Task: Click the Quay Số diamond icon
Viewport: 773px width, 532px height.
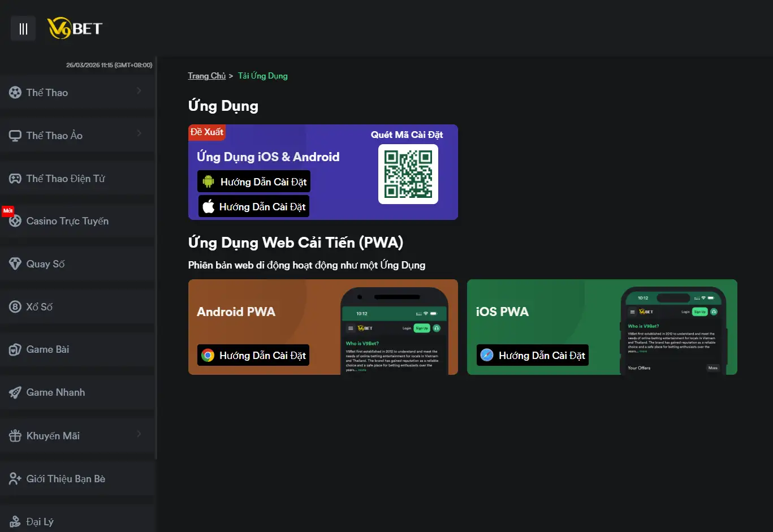Action: click(x=15, y=264)
